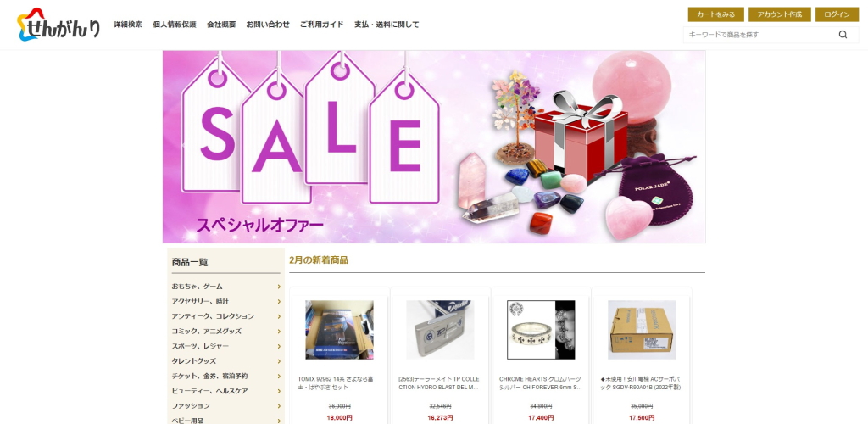The image size is (868, 424).
Task: Open the 安川電機 servo pack box image
Action: [642, 330]
